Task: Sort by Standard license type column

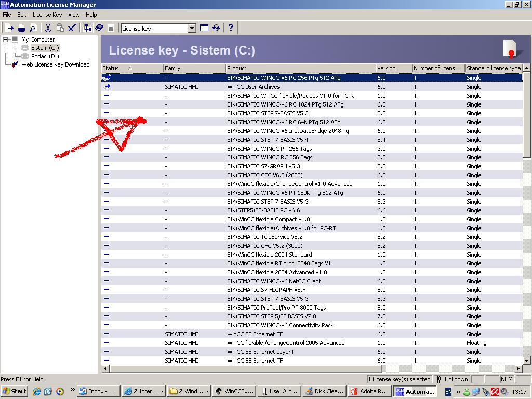Action: (x=494, y=68)
